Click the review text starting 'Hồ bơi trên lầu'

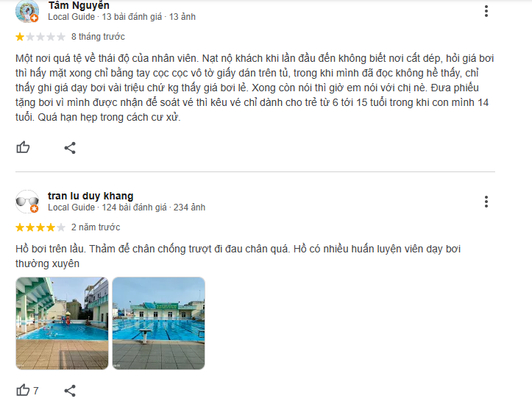click(238, 256)
